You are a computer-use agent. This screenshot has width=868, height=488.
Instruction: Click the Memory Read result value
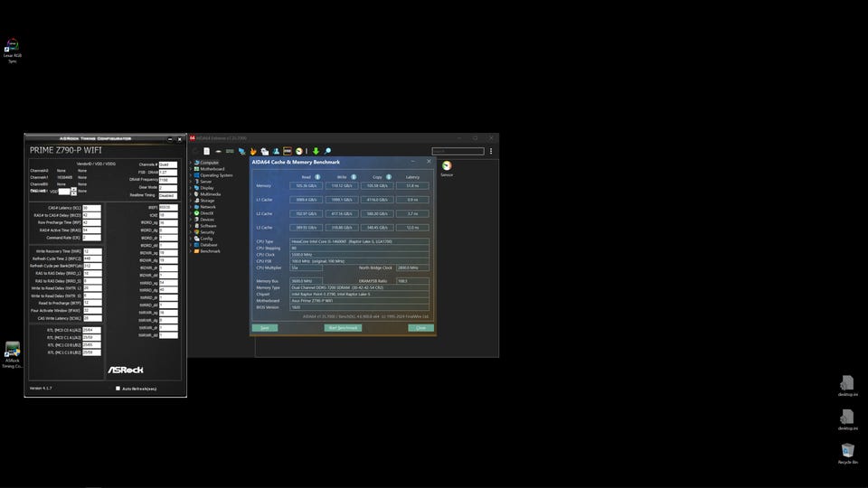pos(307,186)
